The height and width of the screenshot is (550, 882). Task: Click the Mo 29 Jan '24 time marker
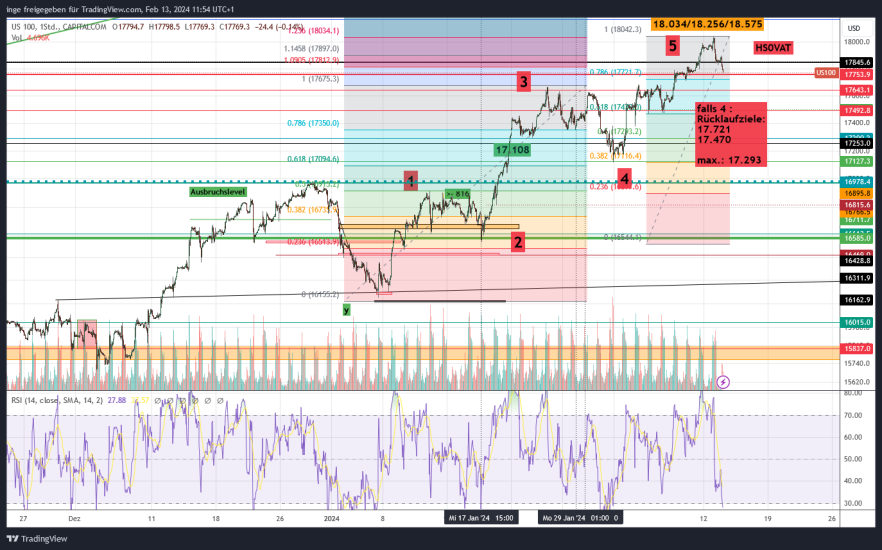click(574, 518)
